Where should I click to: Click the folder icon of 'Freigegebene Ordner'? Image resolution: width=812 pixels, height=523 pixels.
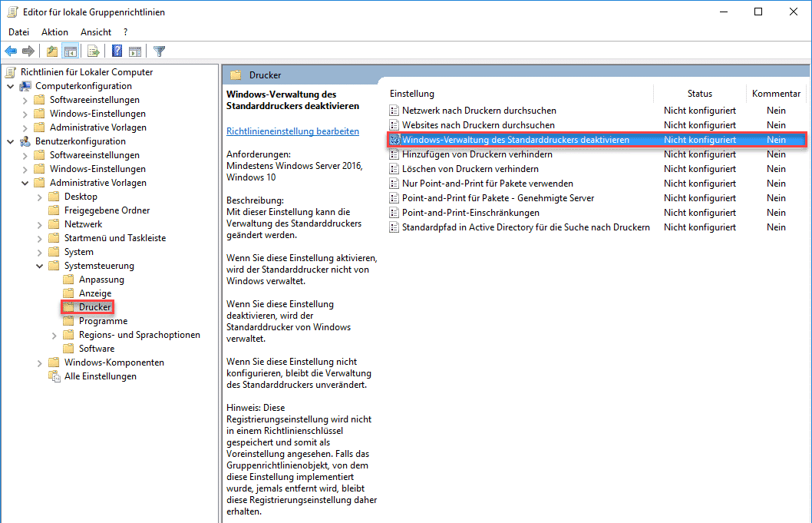pyautogui.click(x=54, y=210)
